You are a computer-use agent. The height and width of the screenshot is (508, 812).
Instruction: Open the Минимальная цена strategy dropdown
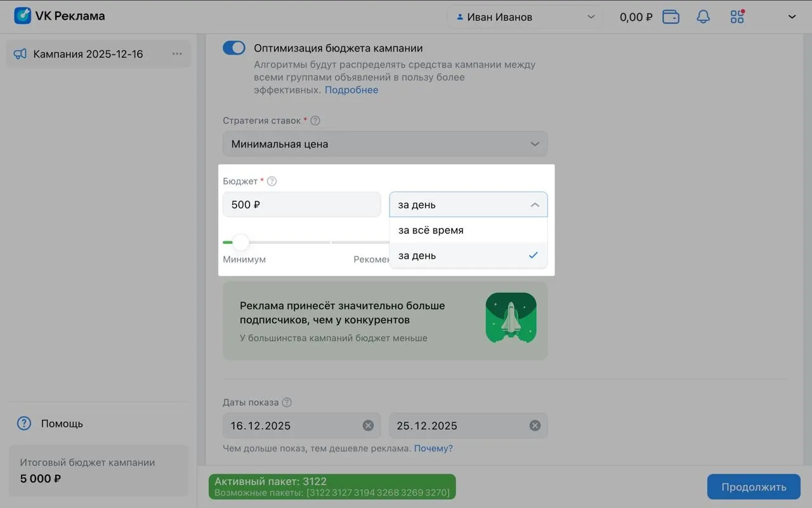(x=384, y=144)
